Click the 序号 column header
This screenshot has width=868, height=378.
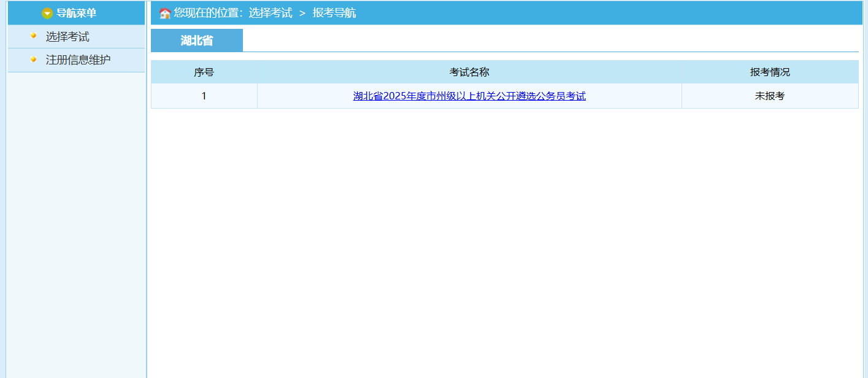tap(204, 72)
